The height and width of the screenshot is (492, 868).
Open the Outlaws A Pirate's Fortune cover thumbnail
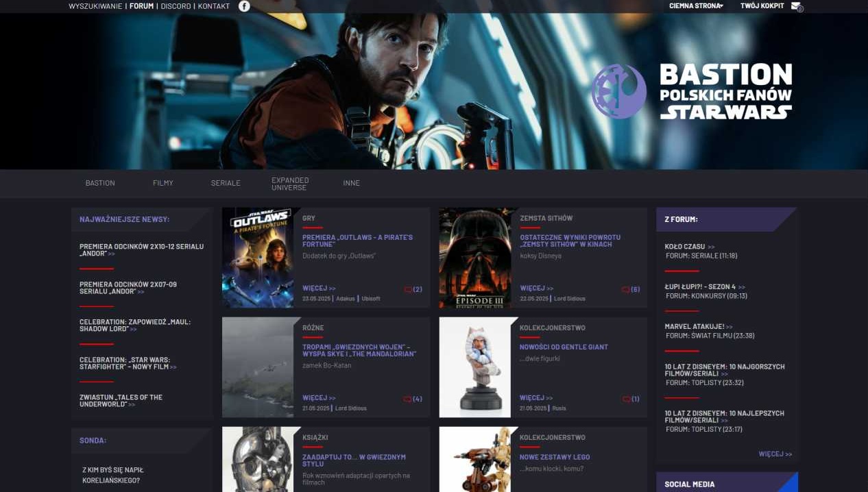pos(258,258)
